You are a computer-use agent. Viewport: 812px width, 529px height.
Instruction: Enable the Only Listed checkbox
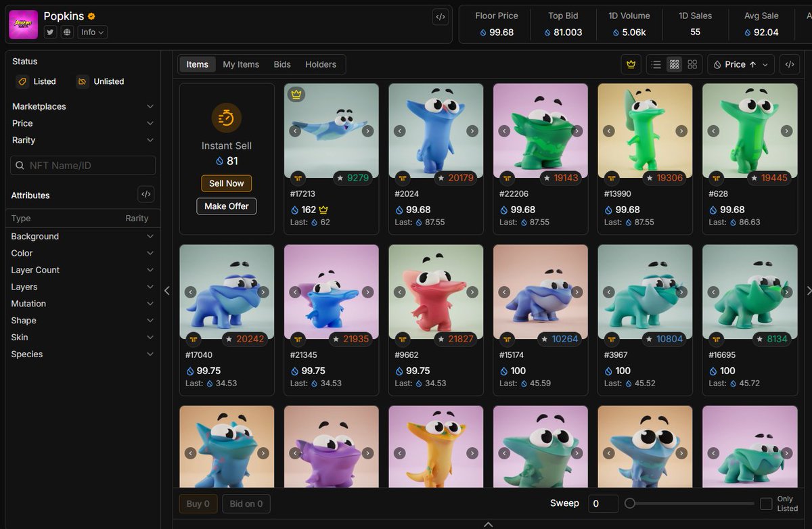[767, 503]
